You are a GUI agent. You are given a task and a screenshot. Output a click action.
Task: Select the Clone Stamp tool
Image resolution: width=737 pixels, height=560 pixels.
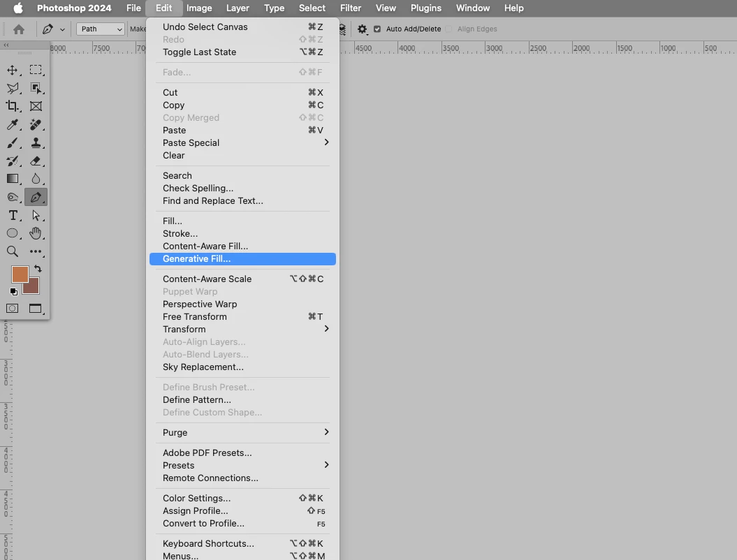click(36, 143)
